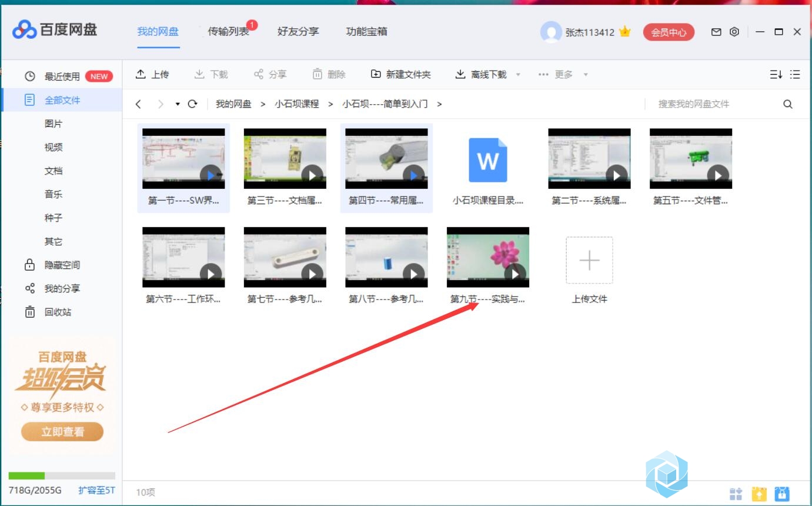Viewport: 812px width, 506px height.
Task: Select 最近使用 in sidebar
Action: click(x=62, y=76)
